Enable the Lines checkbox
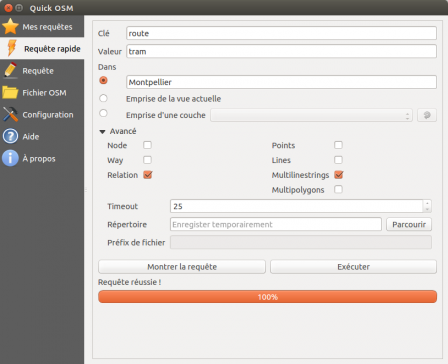This screenshot has height=364, width=448. click(x=338, y=160)
